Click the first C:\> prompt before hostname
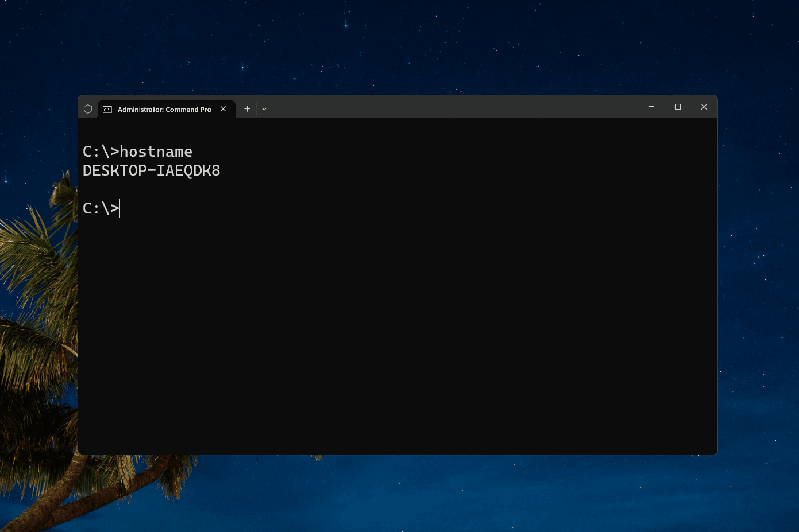Screen dimensions: 799x532 101,152
